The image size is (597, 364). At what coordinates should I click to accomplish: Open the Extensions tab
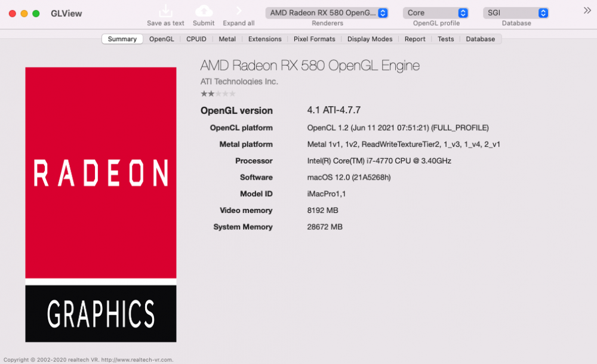pyautogui.click(x=264, y=39)
